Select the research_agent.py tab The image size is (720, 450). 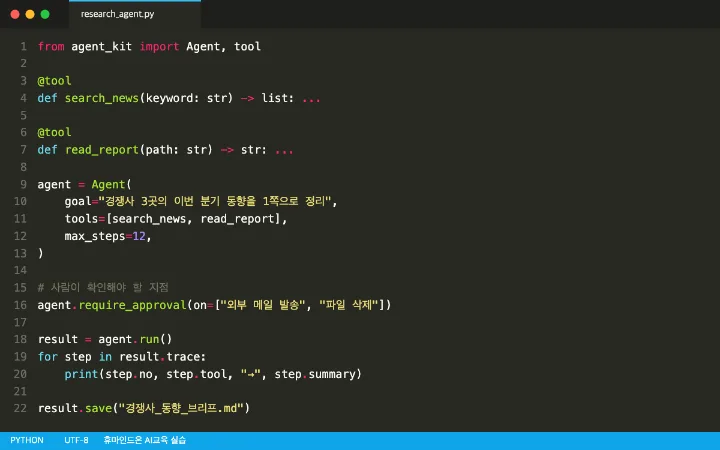(135, 14)
